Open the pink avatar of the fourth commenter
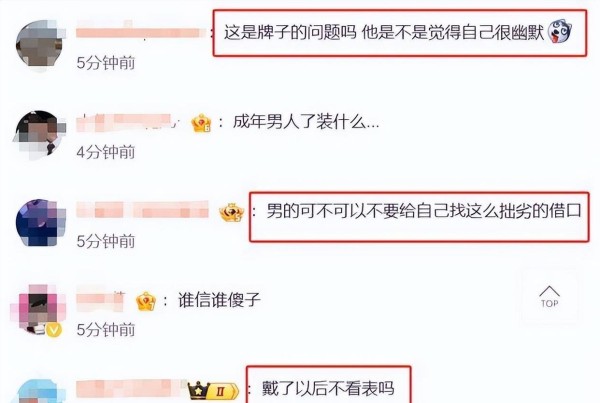The image size is (600, 403). pos(38,309)
